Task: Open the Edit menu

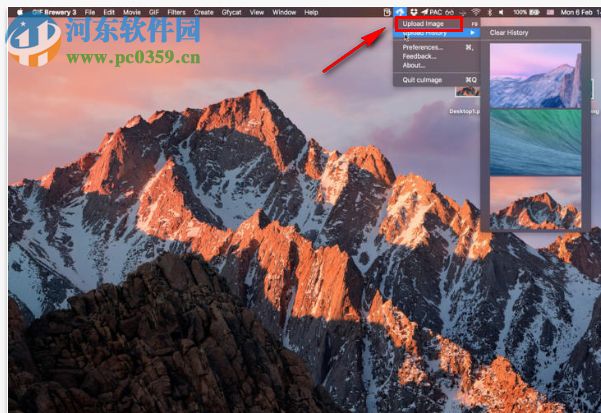Action: coord(109,12)
